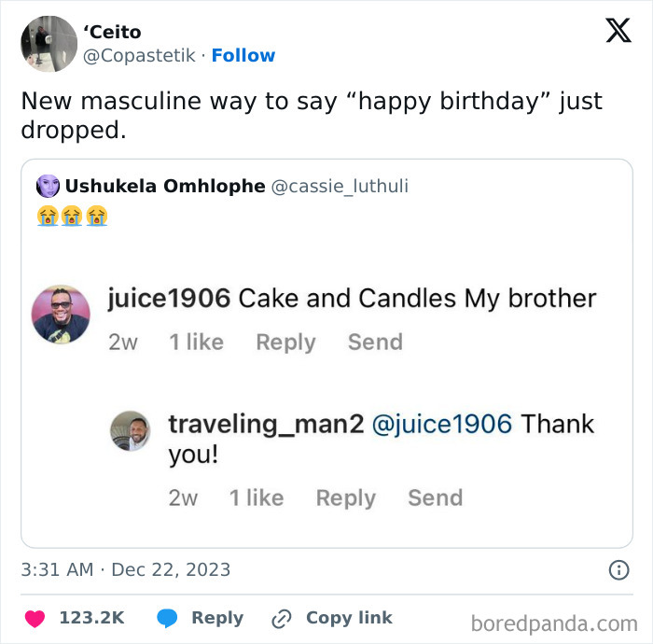Send traveling_man2's comment
The image size is (653, 644).
[x=435, y=498]
